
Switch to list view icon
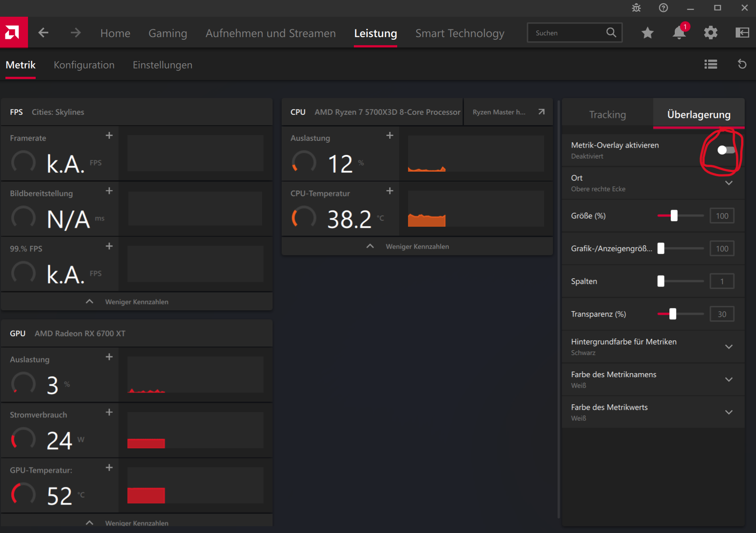(x=711, y=64)
